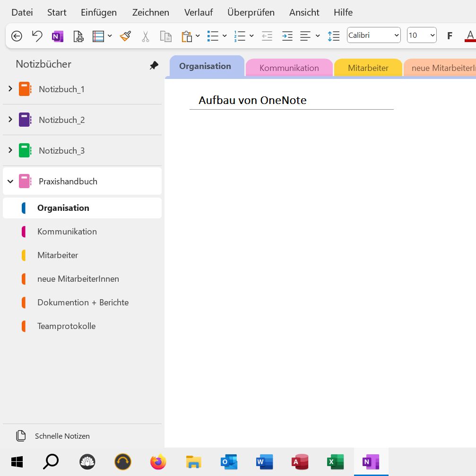The width and height of the screenshot is (476, 476).
Task: Increase paragraph indent
Action: pyautogui.click(x=287, y=36)
